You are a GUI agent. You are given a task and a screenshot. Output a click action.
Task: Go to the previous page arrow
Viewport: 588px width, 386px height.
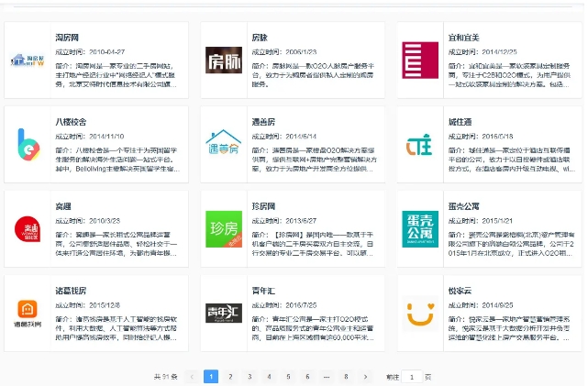coord(192,377)
